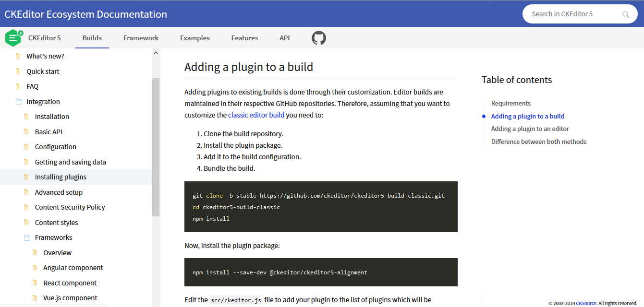This screenshot has height=307, width=644.
Task: Click the "All rights reserved." footer text
Action: tap(618, 303)
